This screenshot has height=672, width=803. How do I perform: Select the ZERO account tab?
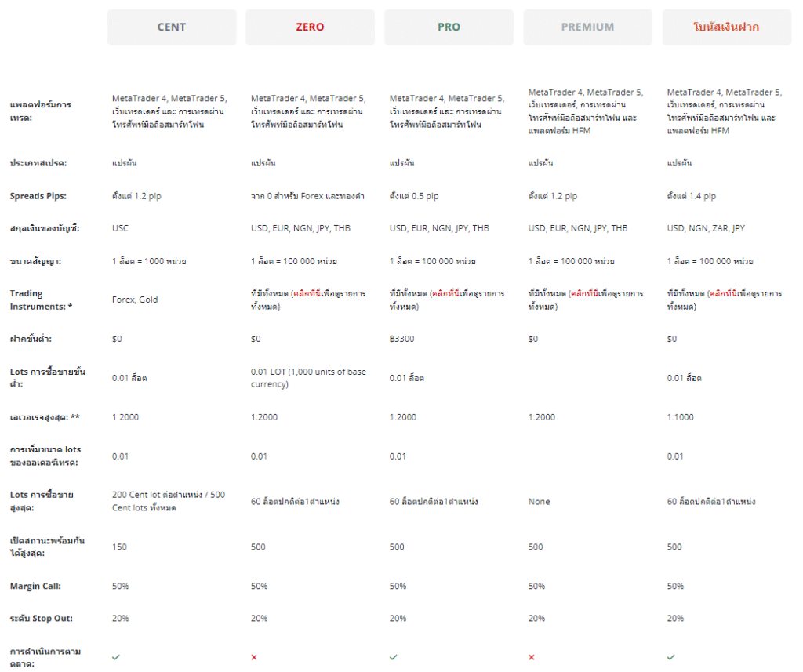[x=310, y=27]
